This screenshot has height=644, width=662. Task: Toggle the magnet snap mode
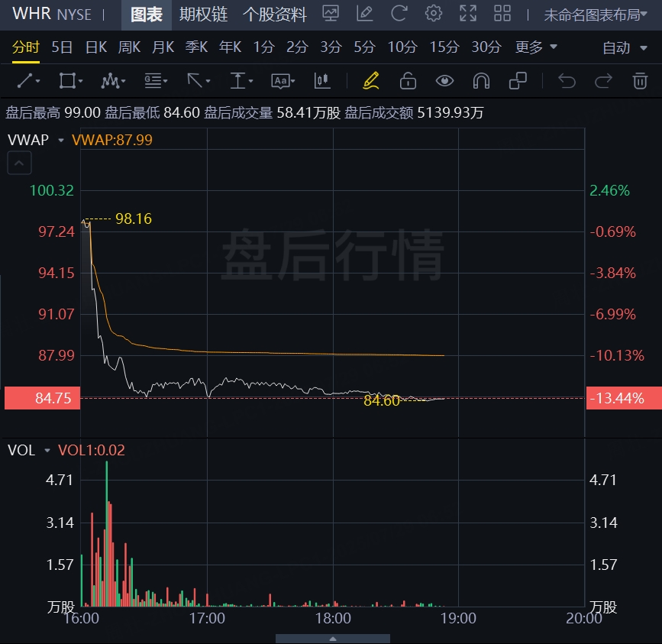[x=481, y=80]
